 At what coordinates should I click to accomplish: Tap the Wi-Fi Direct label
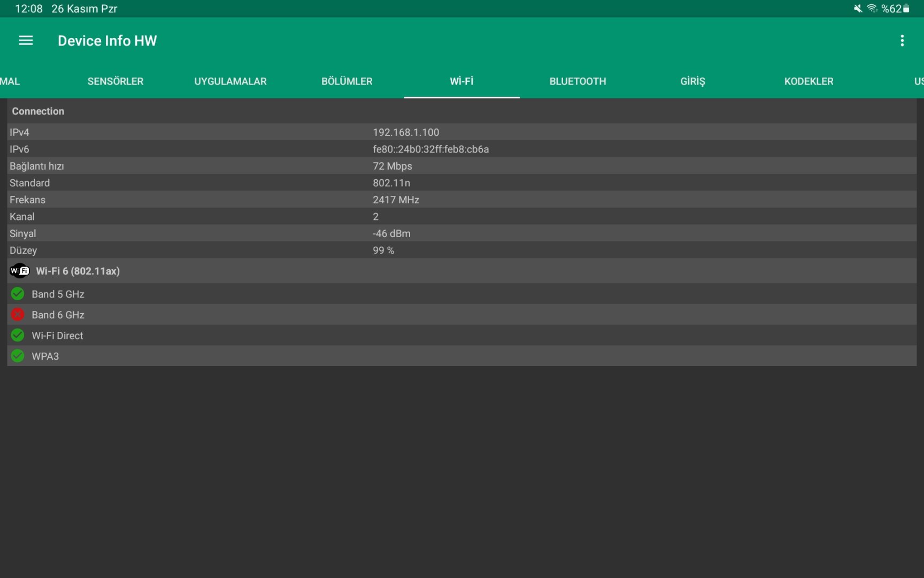point(57,336)
